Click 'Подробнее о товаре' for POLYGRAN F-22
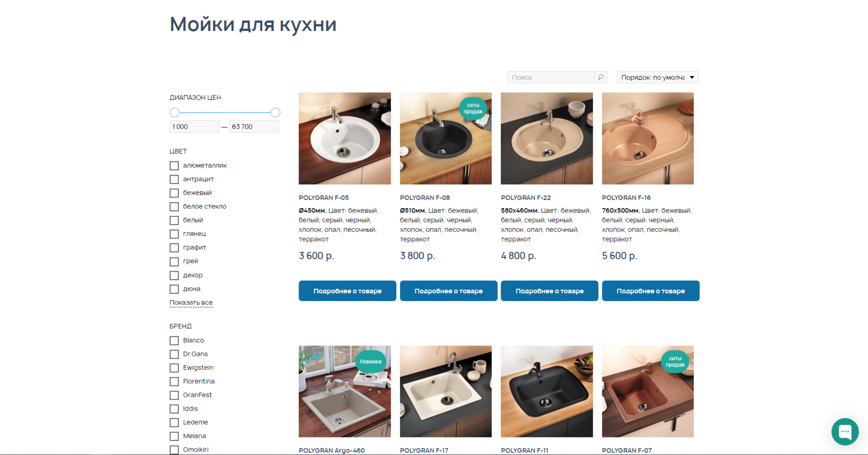868x455 pixels. [x=549, y=291]
